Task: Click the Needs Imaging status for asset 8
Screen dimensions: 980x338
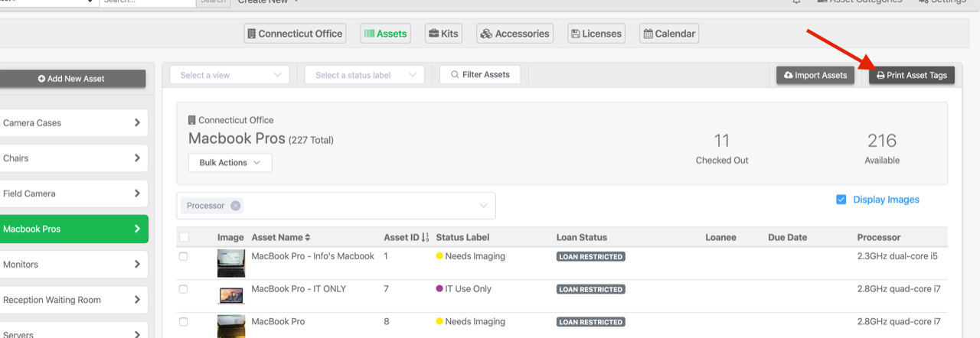Action: tap(470, 322)
